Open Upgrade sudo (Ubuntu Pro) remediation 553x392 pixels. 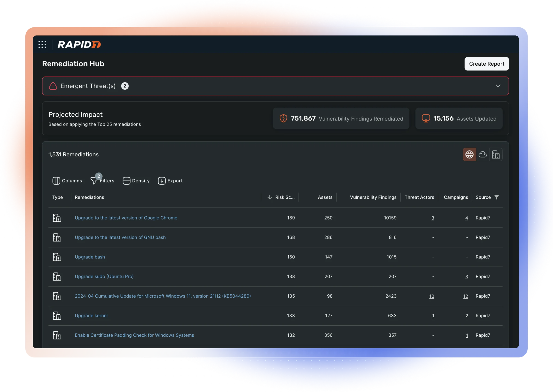click(x=104, y=276)
